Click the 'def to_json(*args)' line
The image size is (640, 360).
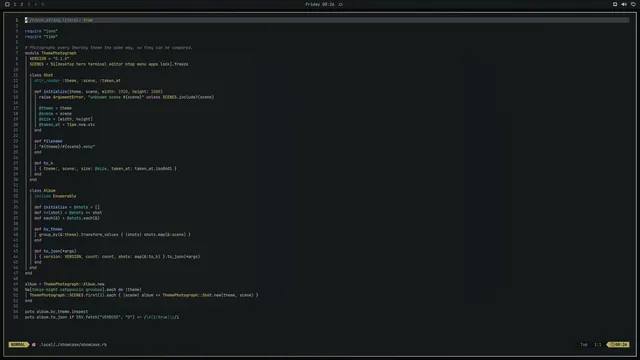coord(55,251)
